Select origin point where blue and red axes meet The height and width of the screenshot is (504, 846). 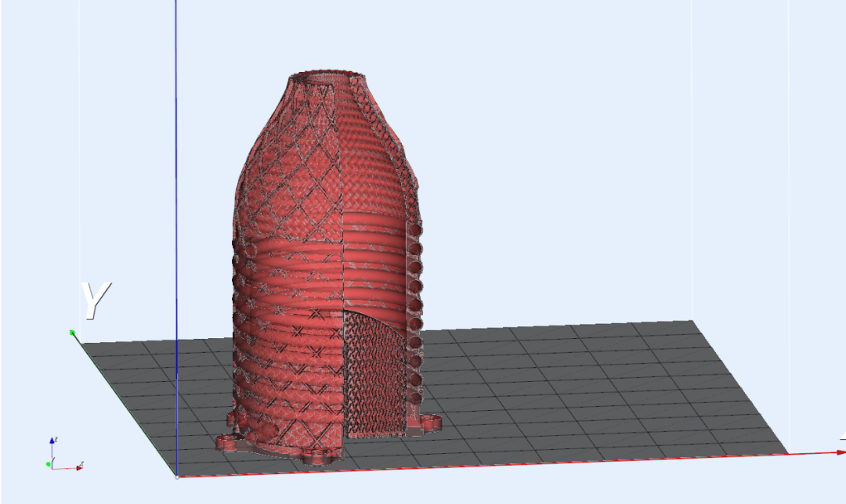pos(177,475)
